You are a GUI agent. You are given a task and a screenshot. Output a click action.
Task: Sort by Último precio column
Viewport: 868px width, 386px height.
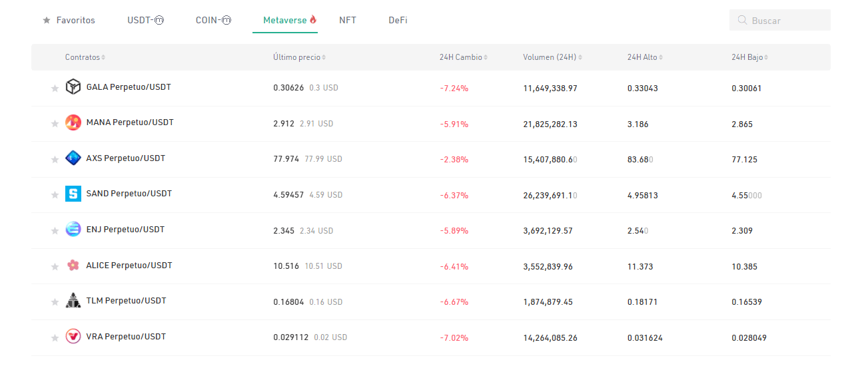tap(299, 58)
